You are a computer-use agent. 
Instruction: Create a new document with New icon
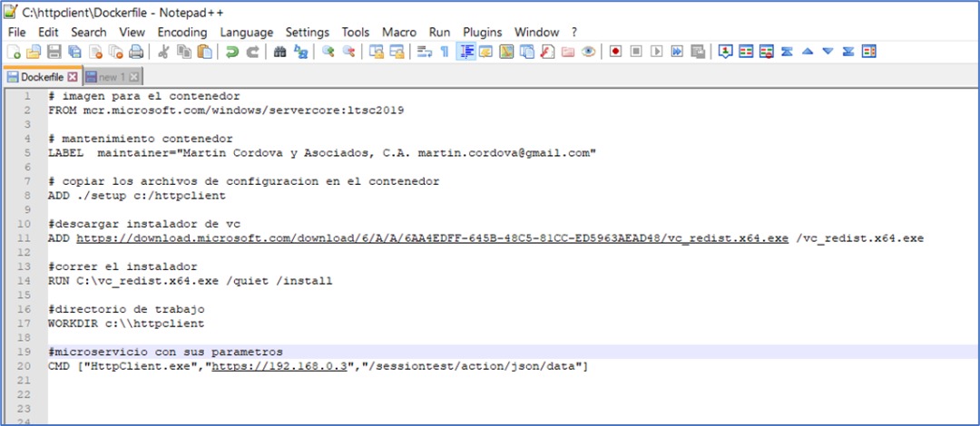(14, 53)
